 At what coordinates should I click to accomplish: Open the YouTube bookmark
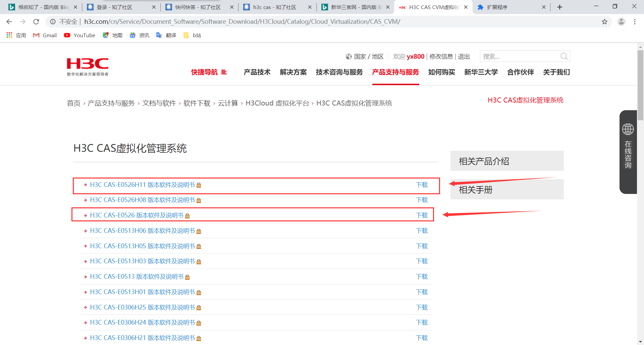(80, 35)
